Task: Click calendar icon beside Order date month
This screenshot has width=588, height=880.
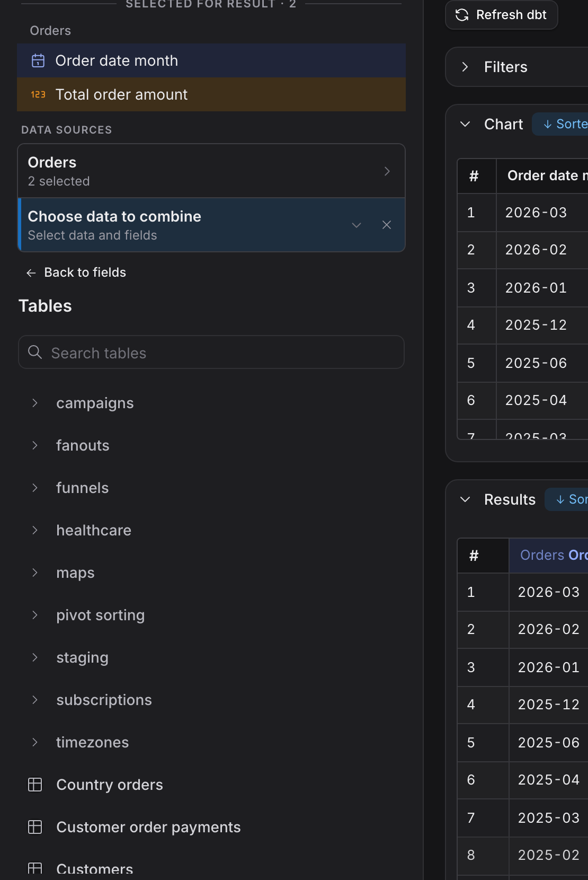Action: click(38, 60)
